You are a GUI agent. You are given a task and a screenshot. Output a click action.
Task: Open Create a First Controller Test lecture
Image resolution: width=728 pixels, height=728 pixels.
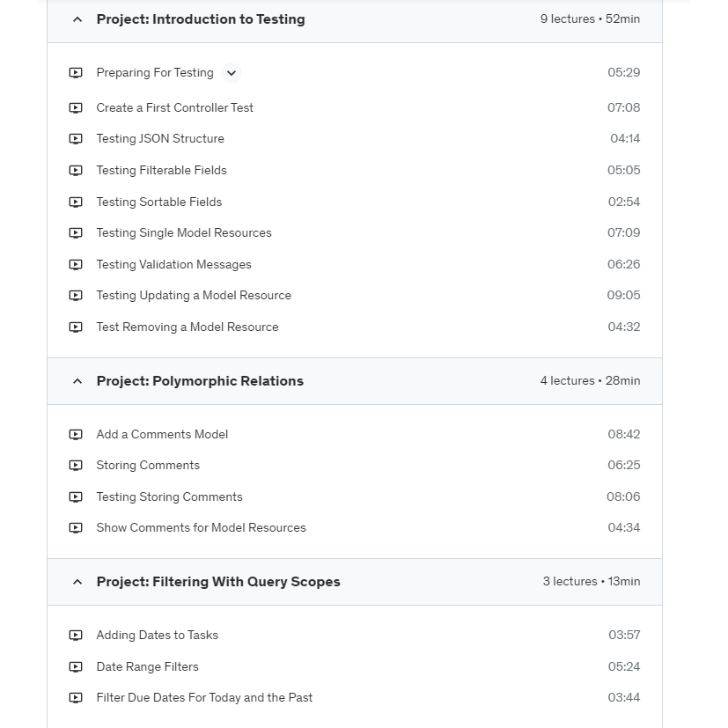(174, 107)
